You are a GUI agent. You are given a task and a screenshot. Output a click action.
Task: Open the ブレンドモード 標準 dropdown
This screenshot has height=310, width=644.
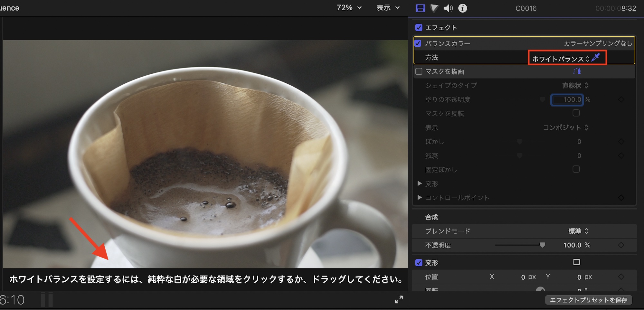coord(578,231)
